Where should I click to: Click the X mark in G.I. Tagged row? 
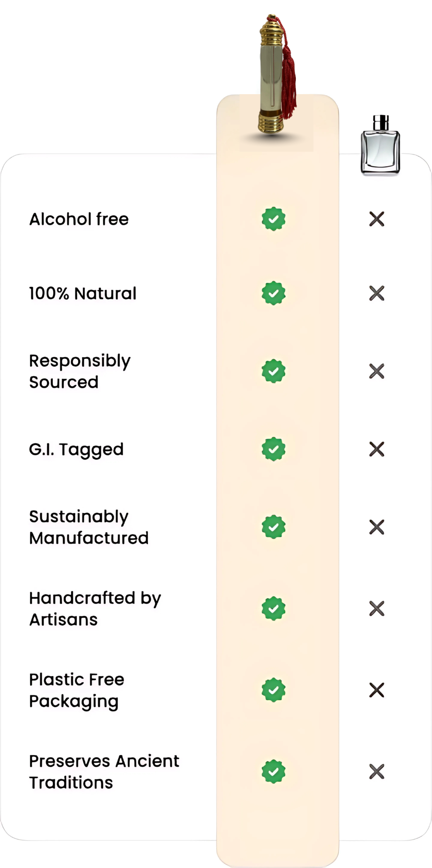(377, 449)
